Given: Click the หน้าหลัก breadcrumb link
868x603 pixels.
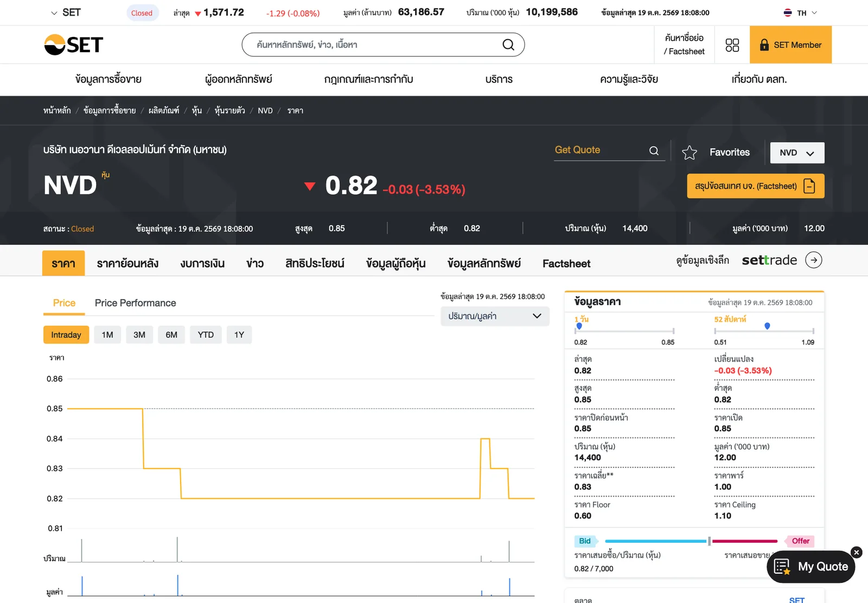Looking at the screenshot, I should click(57, 111).
